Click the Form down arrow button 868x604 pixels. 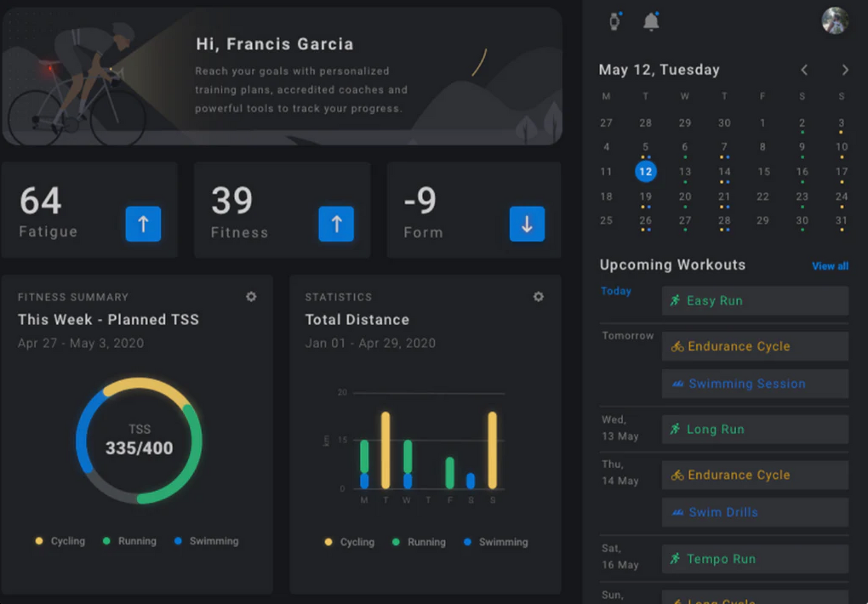pos(527,224)
